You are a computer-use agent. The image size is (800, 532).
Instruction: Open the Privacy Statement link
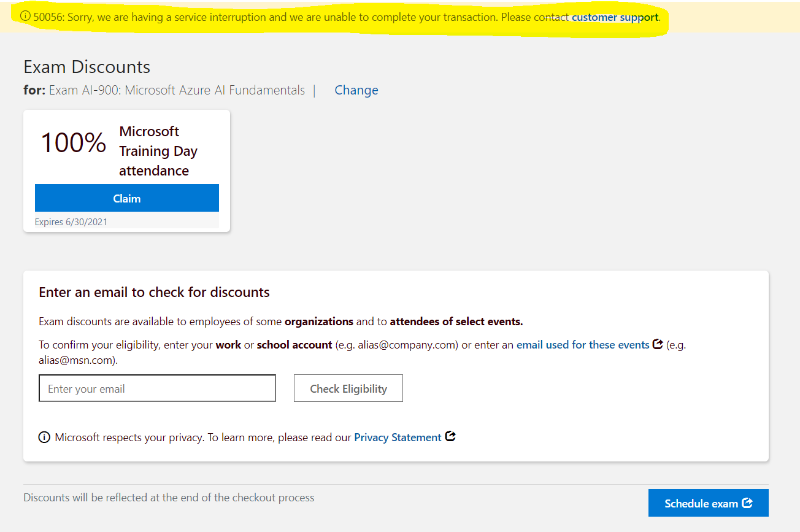(x=398, y=438)
